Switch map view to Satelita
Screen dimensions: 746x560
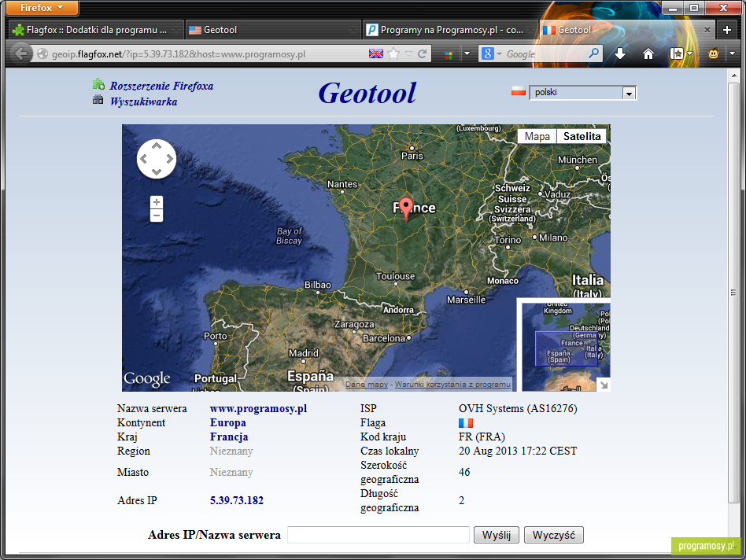(582, 136)
